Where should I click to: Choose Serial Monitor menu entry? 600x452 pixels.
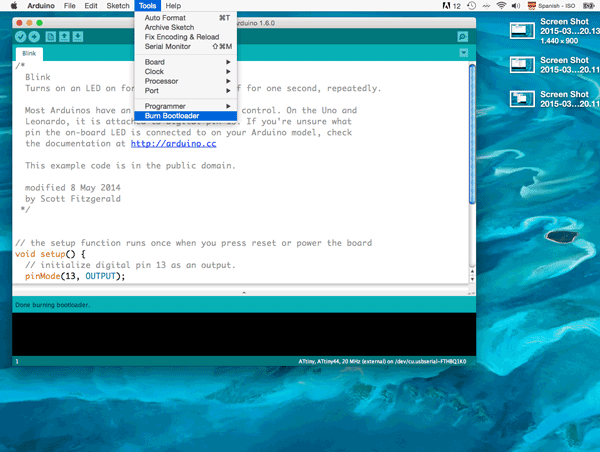pyautogui.click(x=186, y=46)
